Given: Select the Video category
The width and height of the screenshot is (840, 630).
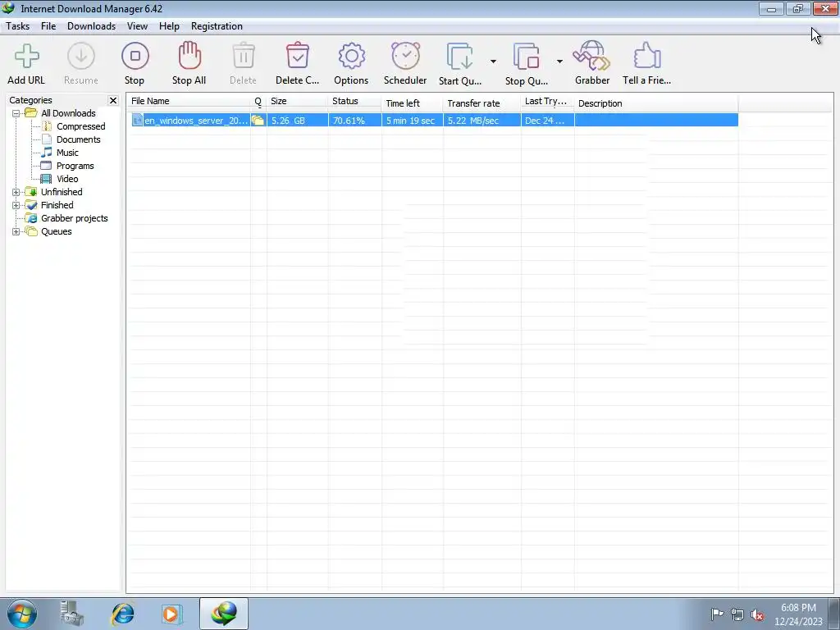Looking at the screenshot, I should pyautogui.click(x=67, y=179).
